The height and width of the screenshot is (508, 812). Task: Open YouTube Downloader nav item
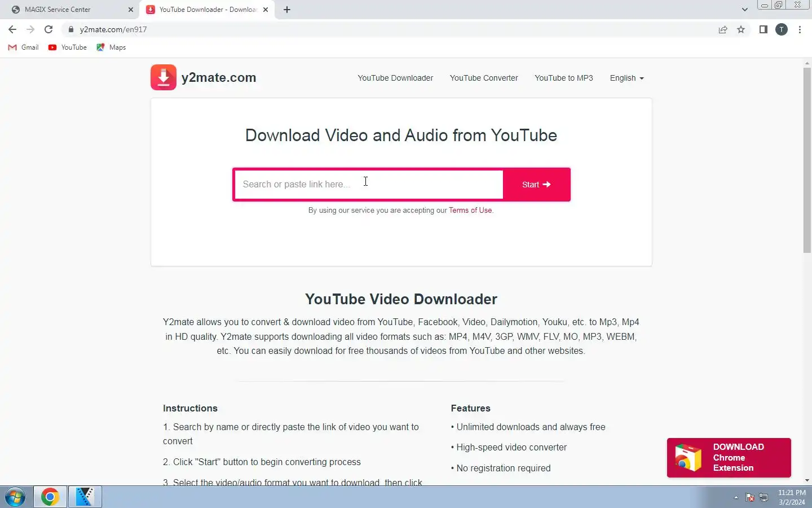(395, 78)
